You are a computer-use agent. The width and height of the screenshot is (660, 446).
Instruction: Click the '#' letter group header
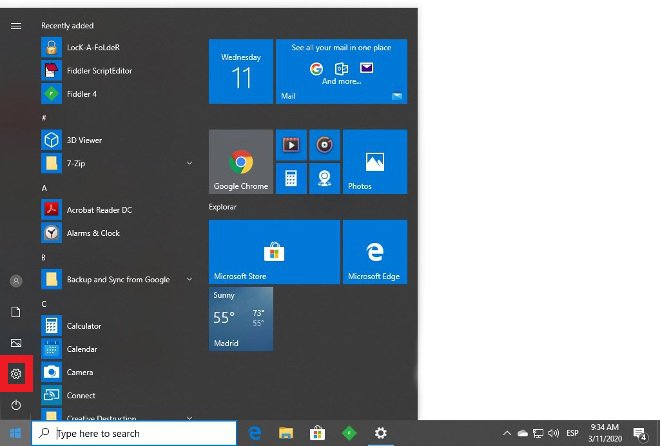(44, 118)
